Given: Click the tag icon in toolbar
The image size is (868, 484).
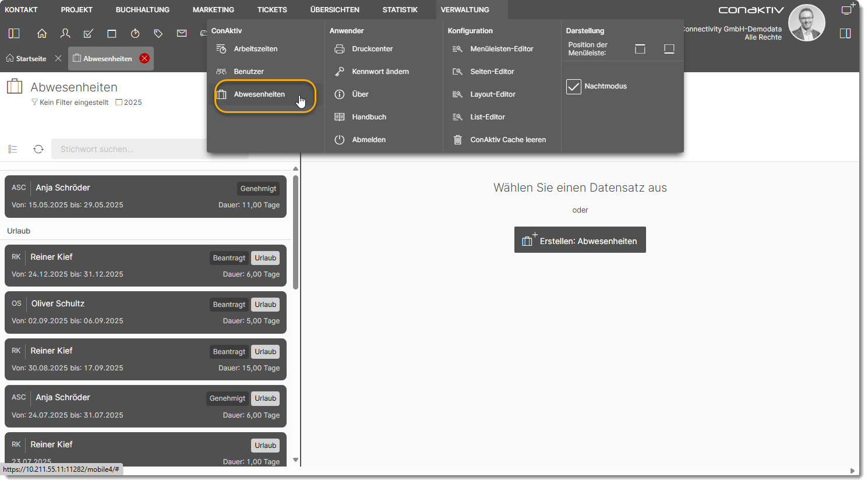Looking at the screenshot, I should tap(158, 34).
